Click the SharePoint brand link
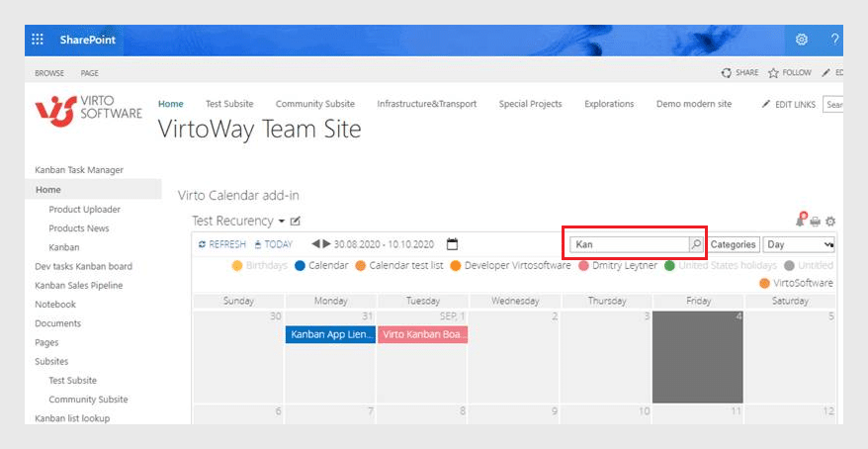This screenshot has height=449, width=868. pyautogui.click(x=87, y=40)
